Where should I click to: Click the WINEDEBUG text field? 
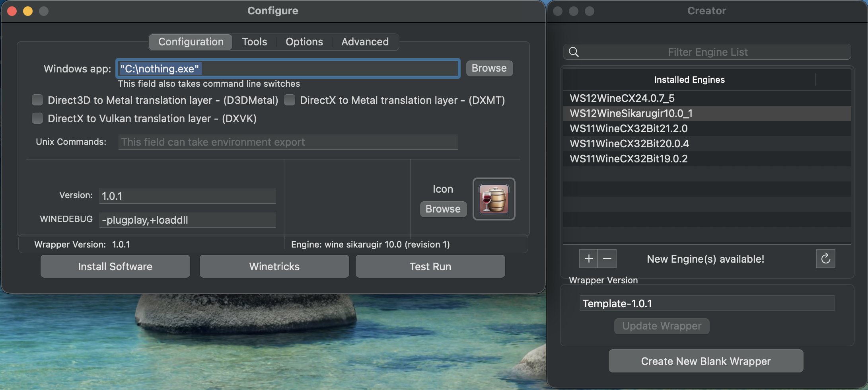tap(187, 220)
